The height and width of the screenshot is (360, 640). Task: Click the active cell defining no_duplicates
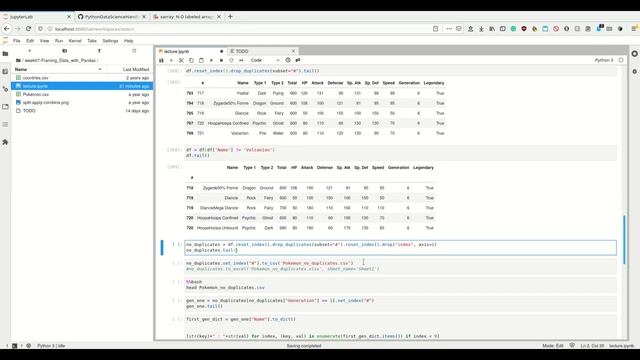400,247
